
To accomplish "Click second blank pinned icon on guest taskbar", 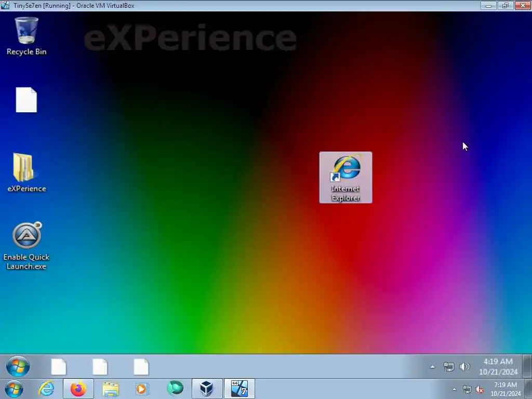I will pos(100,367).
